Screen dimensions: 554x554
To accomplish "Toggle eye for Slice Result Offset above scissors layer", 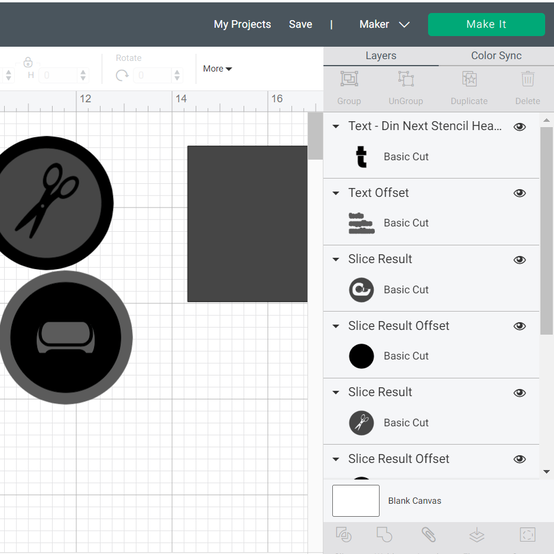I will tap(519, 326).
